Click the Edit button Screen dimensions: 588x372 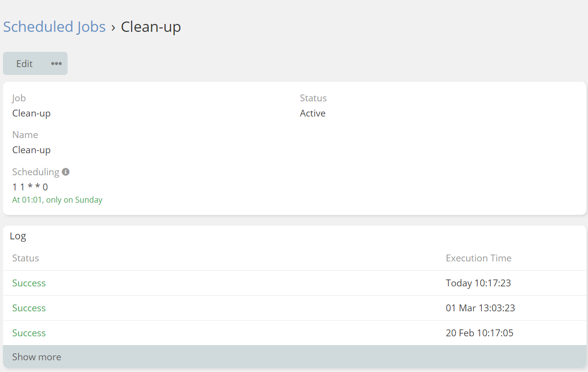pos(24,64)
